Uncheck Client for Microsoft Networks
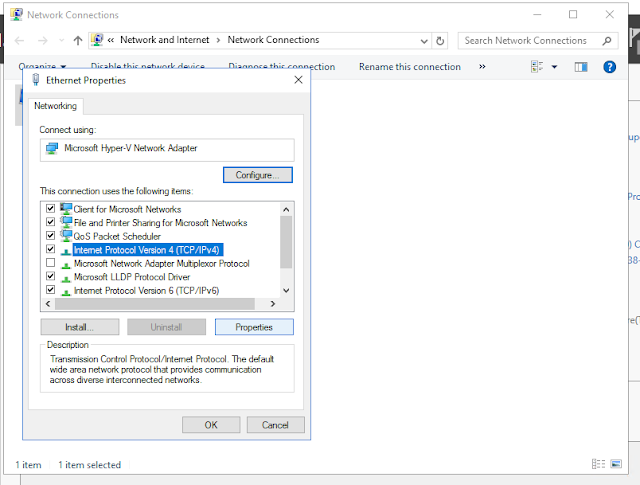Viewport: 640px width, 485px height. coord(50,209)
